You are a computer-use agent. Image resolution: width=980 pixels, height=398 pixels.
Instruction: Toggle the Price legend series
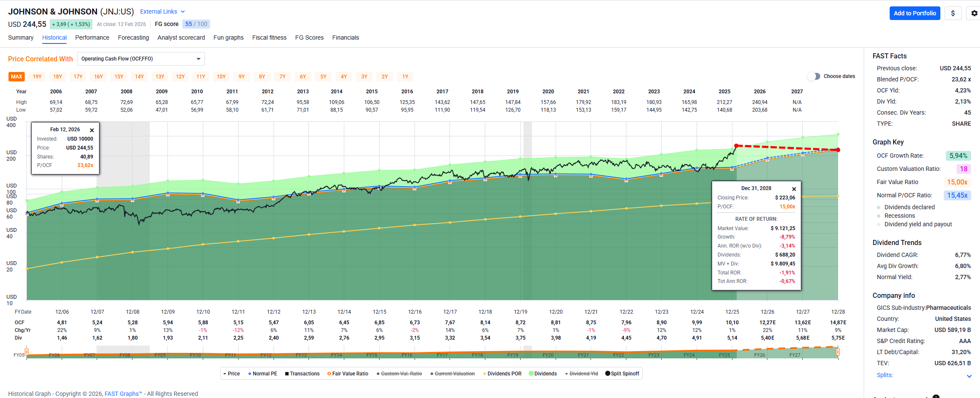pos(231,374)
